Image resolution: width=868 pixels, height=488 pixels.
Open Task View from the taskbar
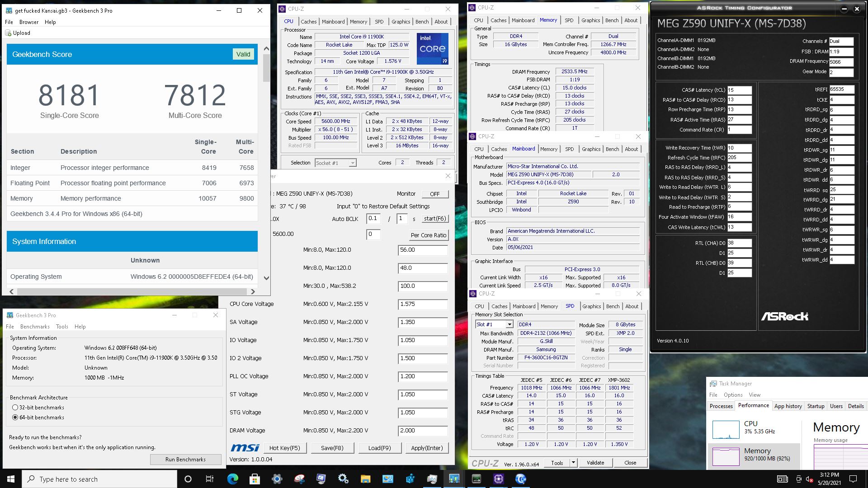click(x=209, y=479)
